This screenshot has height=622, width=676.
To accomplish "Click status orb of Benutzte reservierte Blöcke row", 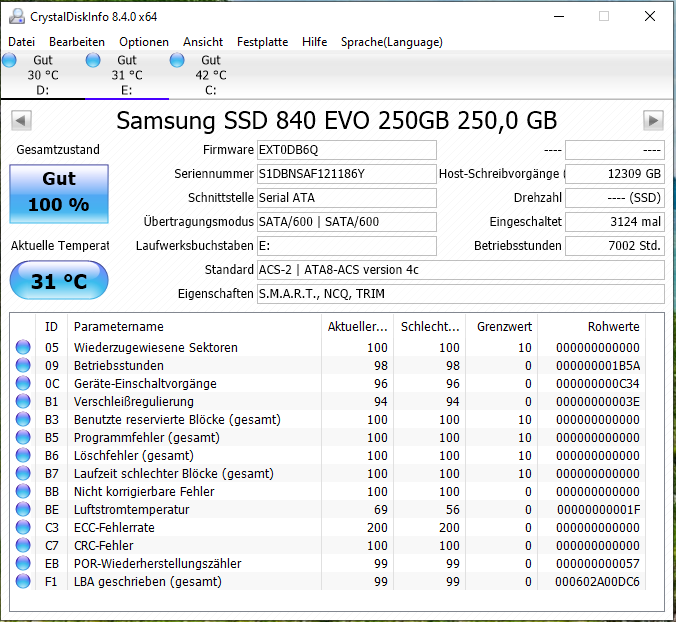I will (x=23, y=419).
